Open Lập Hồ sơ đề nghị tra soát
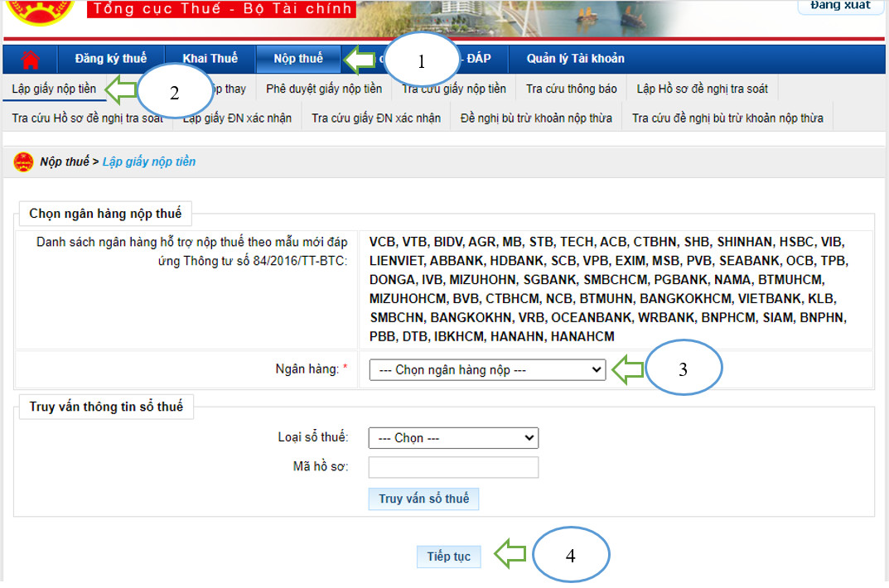Screen dimensions: 889x588 (x=702, y=89)
